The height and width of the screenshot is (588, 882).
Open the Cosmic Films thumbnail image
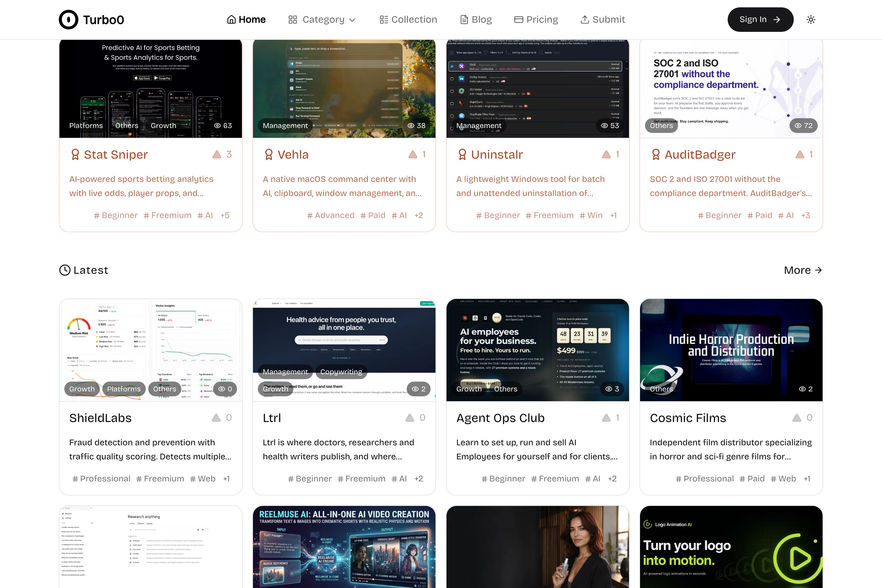point(731,350)
